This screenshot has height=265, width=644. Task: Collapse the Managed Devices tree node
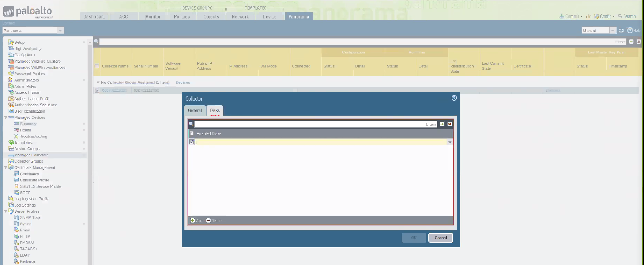[x=5, y=117]
